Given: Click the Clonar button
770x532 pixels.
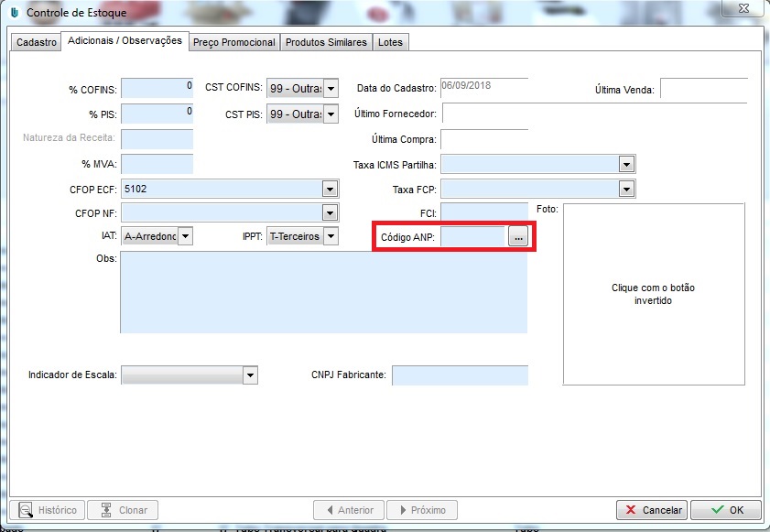Looking at the screenshot, I should click(124, 510).
